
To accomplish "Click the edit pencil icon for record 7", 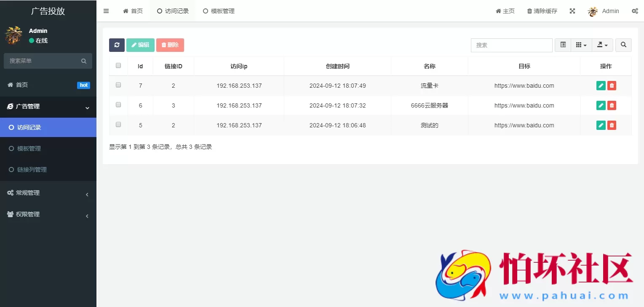I will click(x=601, y=85).
